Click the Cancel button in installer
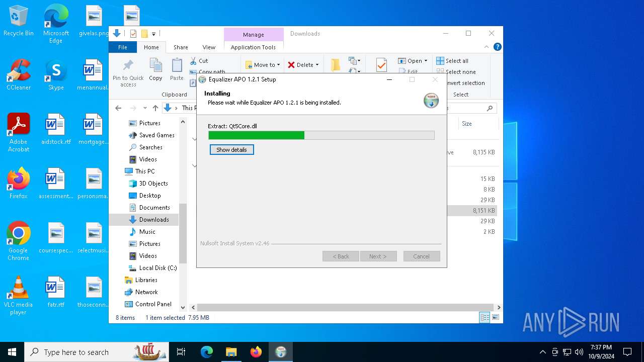 click(422, 256)
